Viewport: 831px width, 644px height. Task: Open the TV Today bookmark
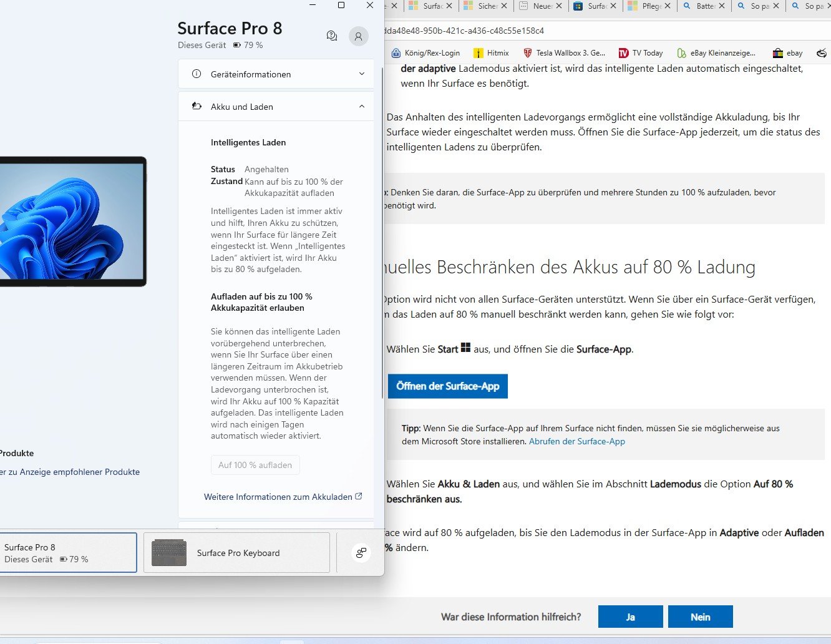(x=641, y=53)
